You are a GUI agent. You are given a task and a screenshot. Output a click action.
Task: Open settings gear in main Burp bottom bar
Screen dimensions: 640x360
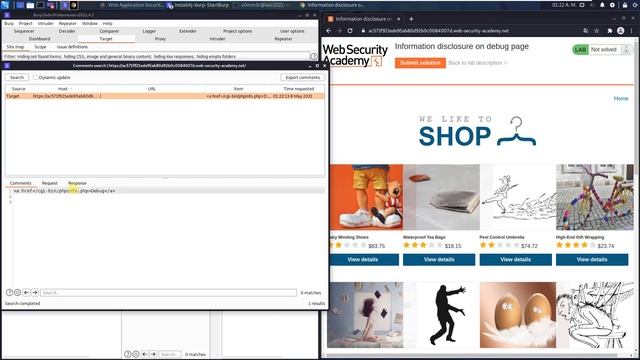pyautogui.click(x=136, y=354)
